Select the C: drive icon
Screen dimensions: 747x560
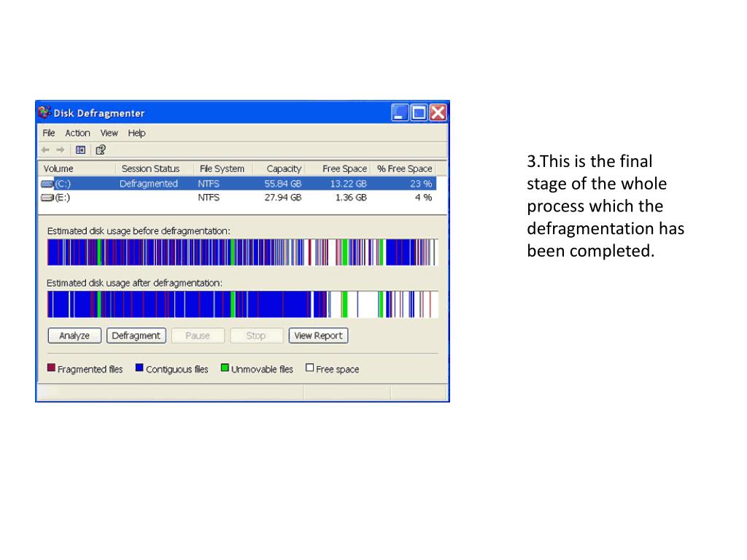pos(47,184)
